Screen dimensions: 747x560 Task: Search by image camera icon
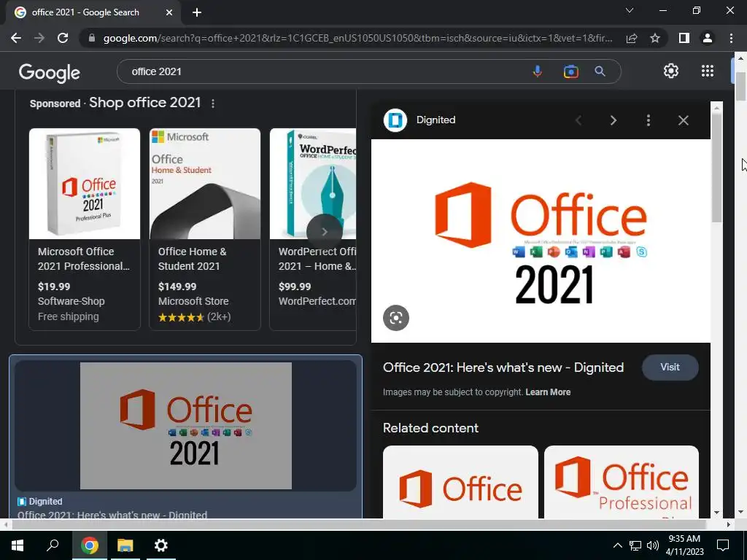click(x=570, y=71)
